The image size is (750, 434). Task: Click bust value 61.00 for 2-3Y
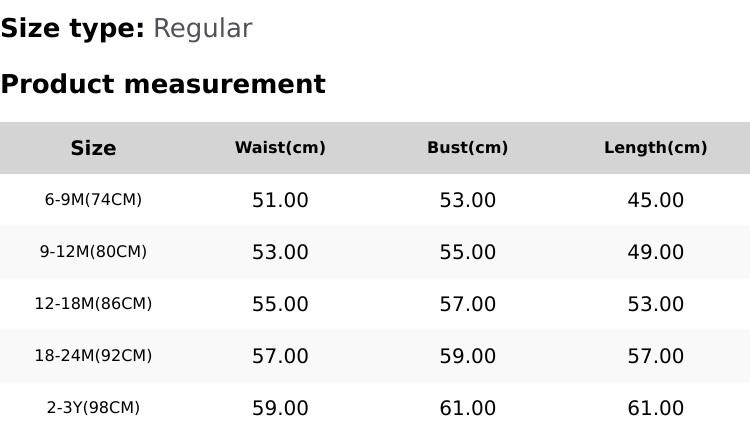tap(467, 408)
